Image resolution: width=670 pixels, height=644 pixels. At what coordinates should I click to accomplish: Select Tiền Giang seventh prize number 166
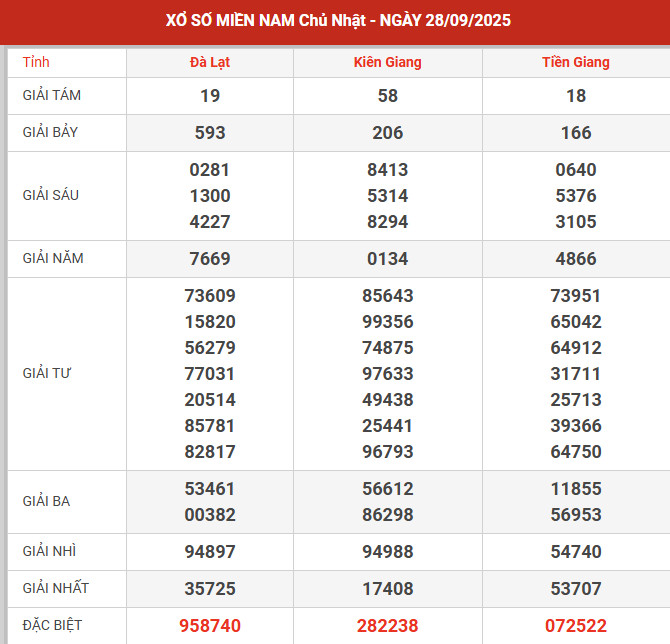coord(576,132)
